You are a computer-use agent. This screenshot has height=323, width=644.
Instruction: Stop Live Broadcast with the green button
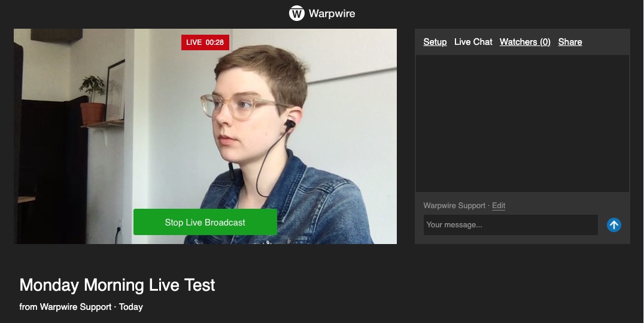coord(205,222)
